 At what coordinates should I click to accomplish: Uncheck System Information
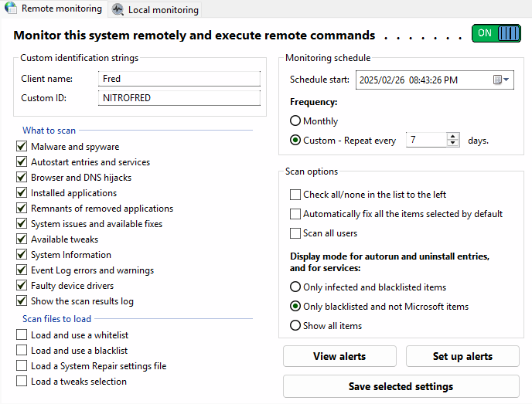coord(22,255)
